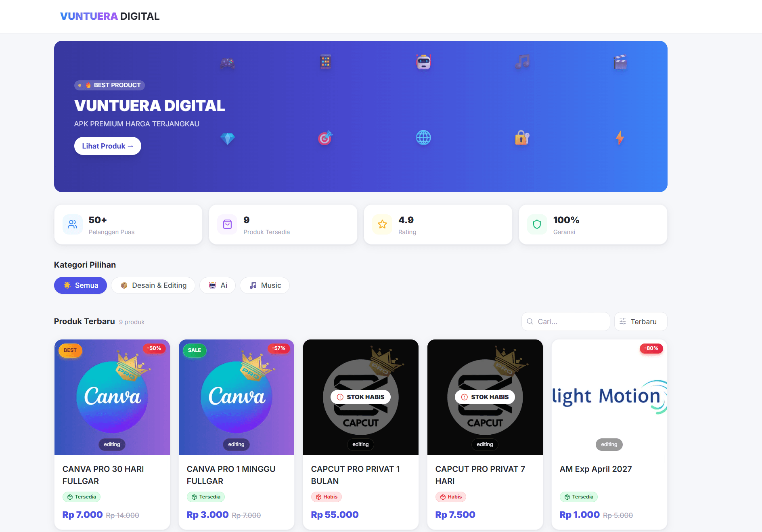Click the Rp 55.000 price
The image size is (762, 532).
[x=335, y=515]
